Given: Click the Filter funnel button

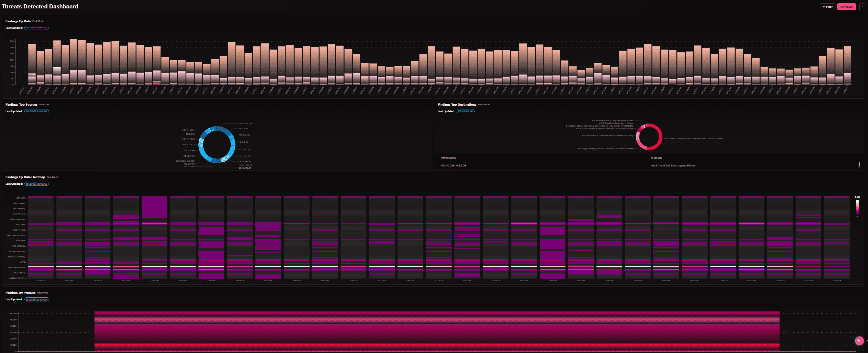Looking at the screenshot, I should 827,7.
